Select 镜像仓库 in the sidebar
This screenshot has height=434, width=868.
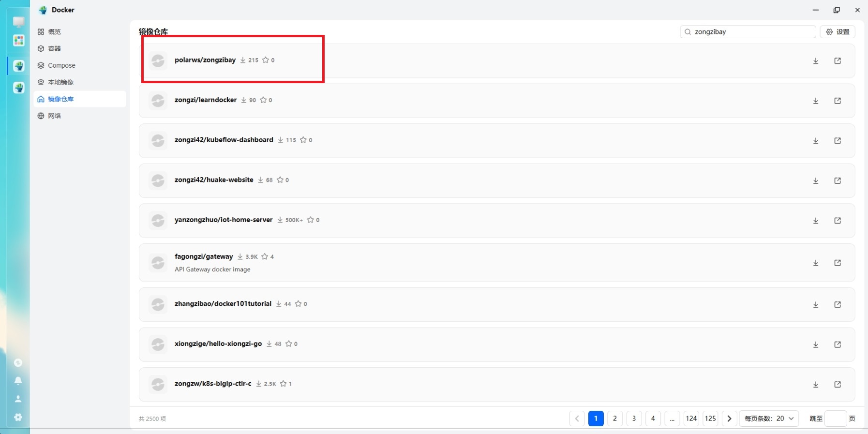click(x=80, y=99)
